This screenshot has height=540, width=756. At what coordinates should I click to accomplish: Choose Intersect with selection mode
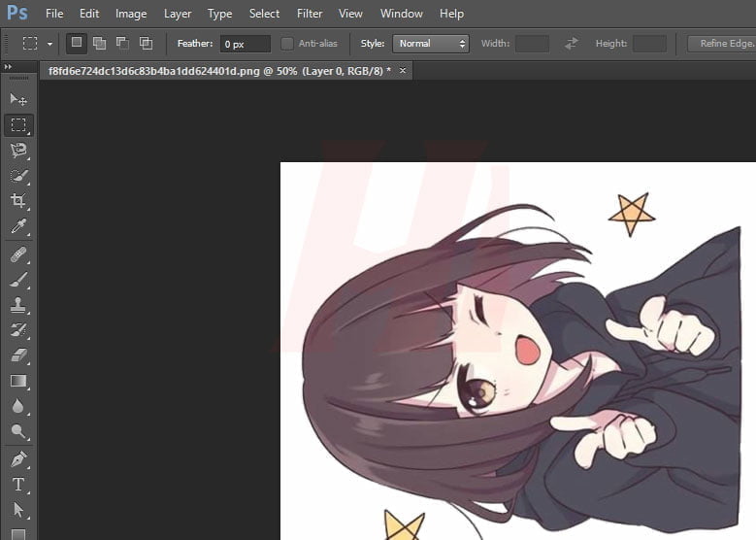tap(146, 43)
